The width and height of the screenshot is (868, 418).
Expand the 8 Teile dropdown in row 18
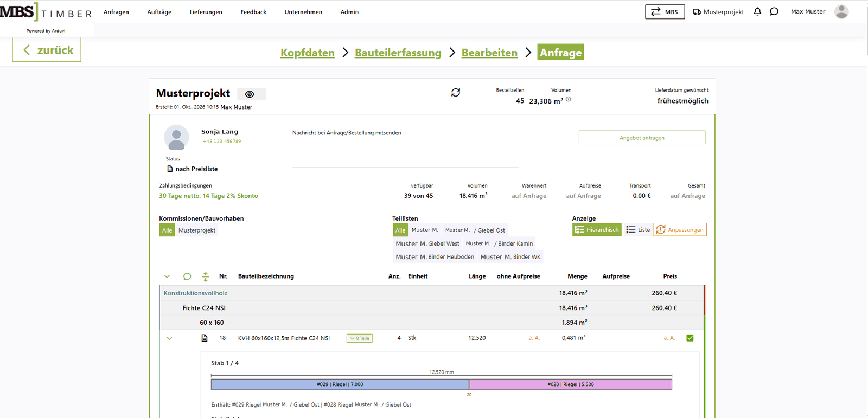360,338
